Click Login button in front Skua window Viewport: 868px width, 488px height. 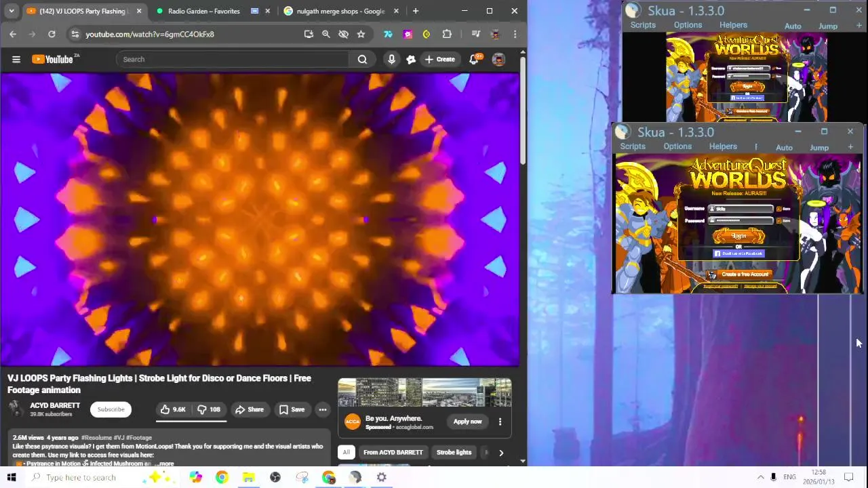coord(738,236)
